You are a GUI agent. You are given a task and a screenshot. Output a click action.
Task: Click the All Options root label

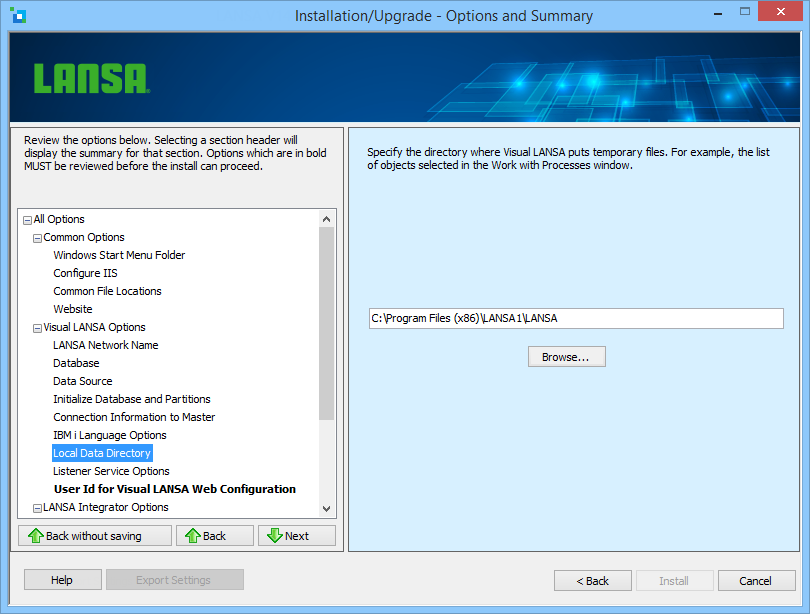(59, 219)
